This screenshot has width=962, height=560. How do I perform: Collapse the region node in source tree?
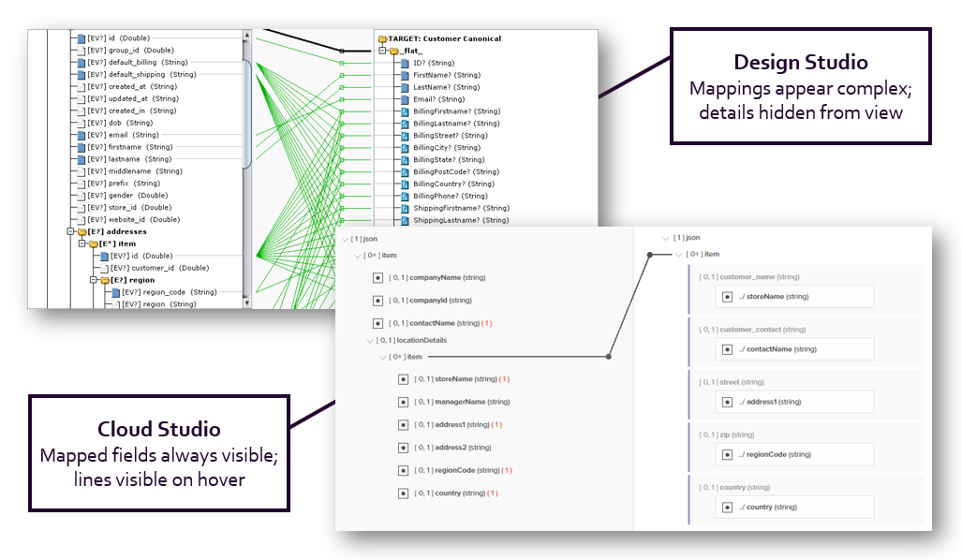pyautogui.click(x=94, y=280)
